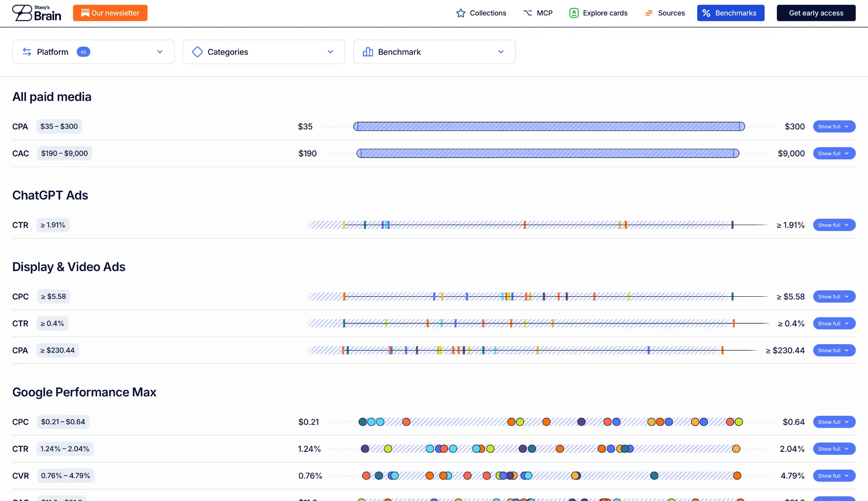This screenshot has height=501, width=868.
Task: Click the star icon beside Collections
Action: (461, 13)
